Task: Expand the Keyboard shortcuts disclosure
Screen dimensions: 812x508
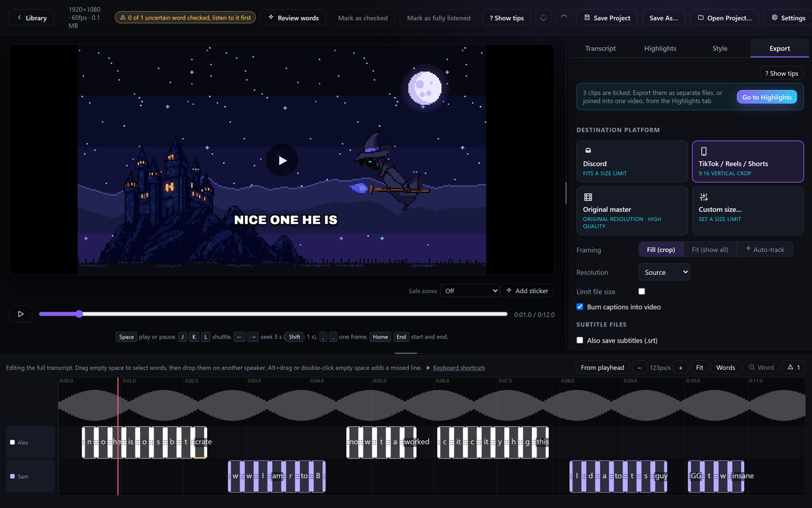Action: point(455,368)
